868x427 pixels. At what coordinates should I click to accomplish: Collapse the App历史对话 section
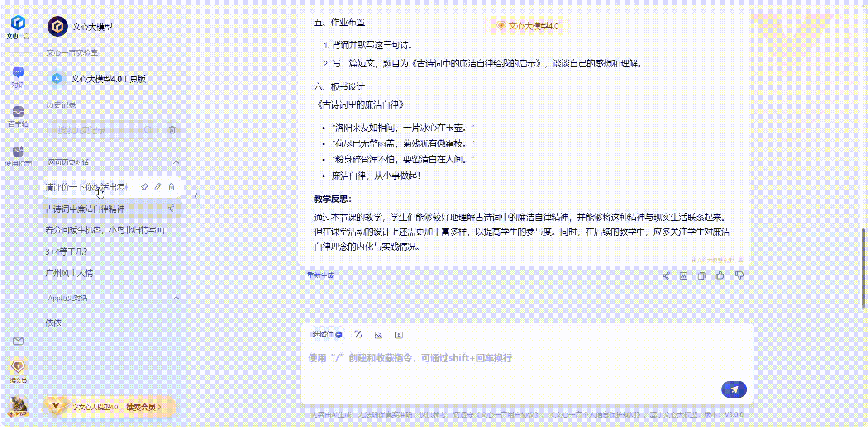tap(176, 298)
